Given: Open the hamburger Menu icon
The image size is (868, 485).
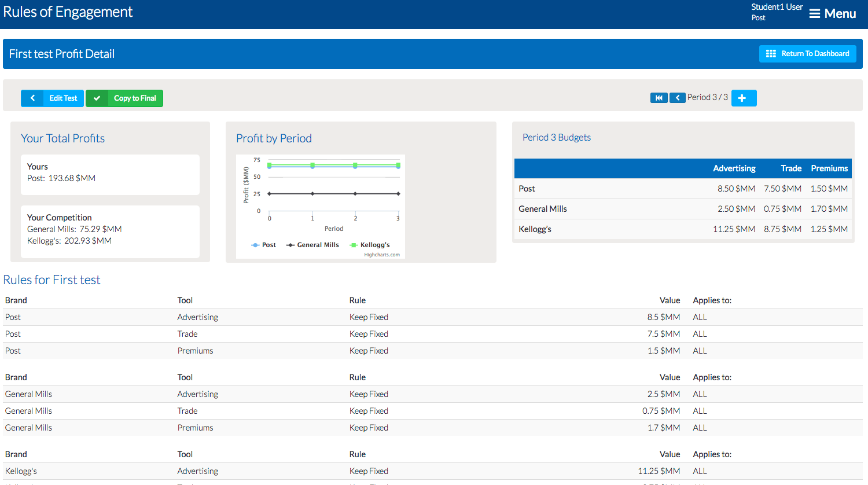Looking at the screenshot, I should point(814,14).
